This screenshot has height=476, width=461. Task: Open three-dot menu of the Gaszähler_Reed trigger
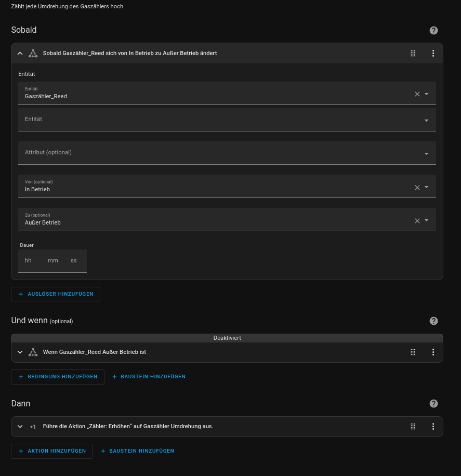click(433, 53)
